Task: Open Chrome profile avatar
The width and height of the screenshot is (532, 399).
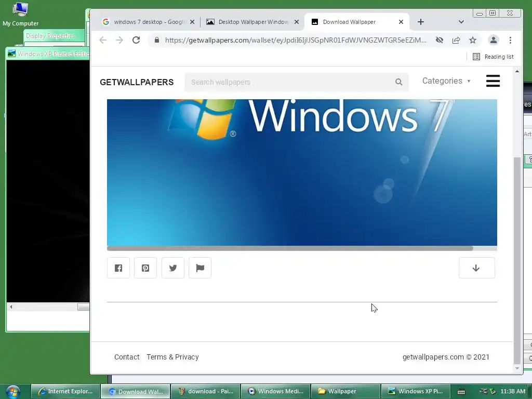Action: 494,40
